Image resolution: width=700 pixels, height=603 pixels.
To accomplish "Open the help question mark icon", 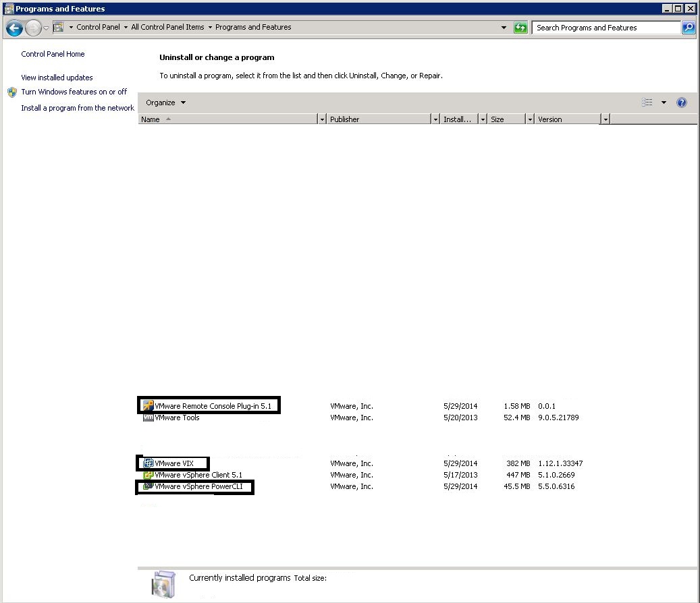I will (681, 103).
